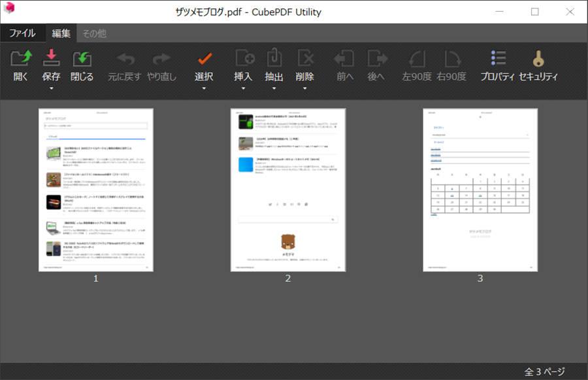The height and width of the screenshot is (380, 588).
Task: Open プロパティ (Properties) from the toolbar
Action: [x=498, y=60]
